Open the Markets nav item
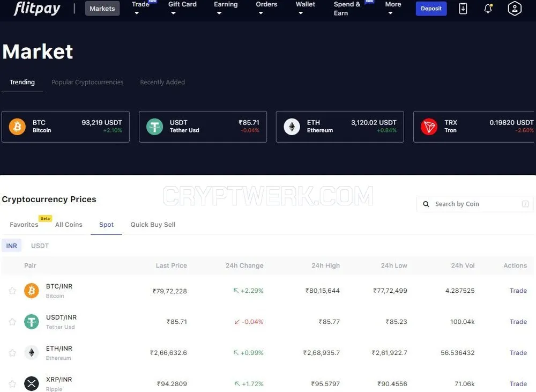The height and width of the screenshot is (392, 536). coord(102,9)
